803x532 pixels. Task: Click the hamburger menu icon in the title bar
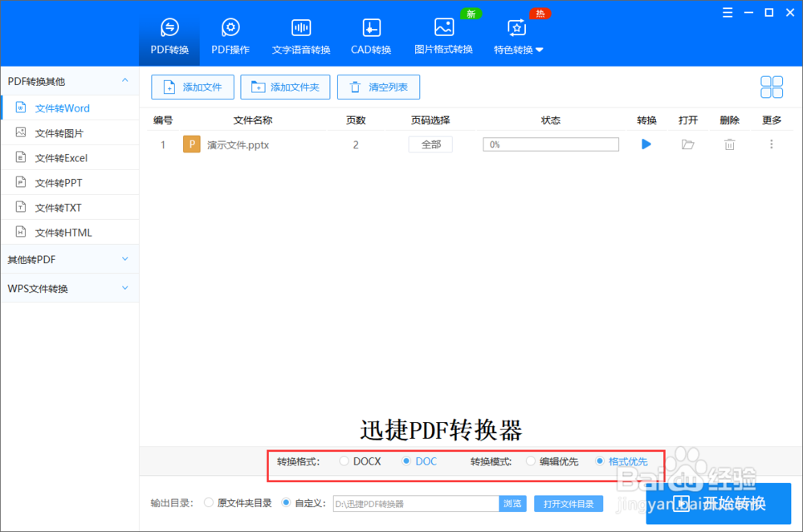coord(728,13)
